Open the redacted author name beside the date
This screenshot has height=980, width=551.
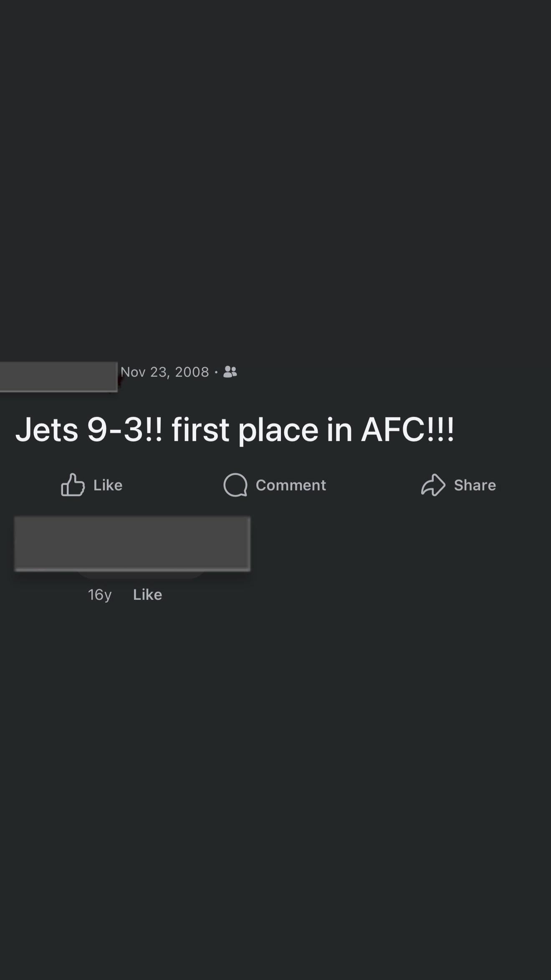[58, 376]
